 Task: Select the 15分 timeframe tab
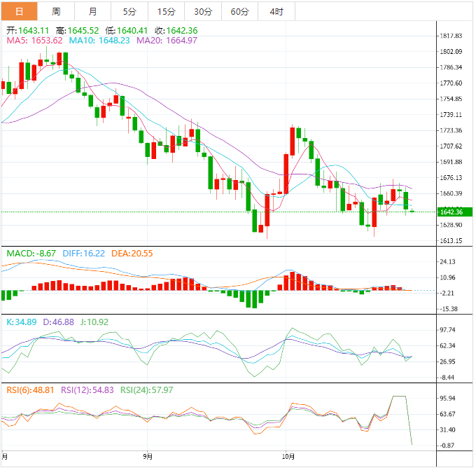click(x=167, y=11)
